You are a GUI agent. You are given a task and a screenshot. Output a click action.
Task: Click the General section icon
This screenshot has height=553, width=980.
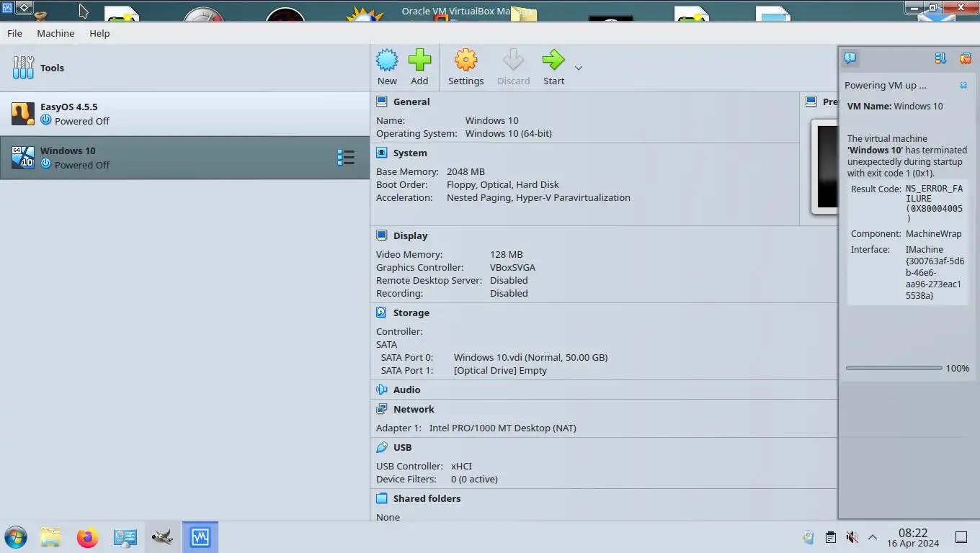pos(381,102)
